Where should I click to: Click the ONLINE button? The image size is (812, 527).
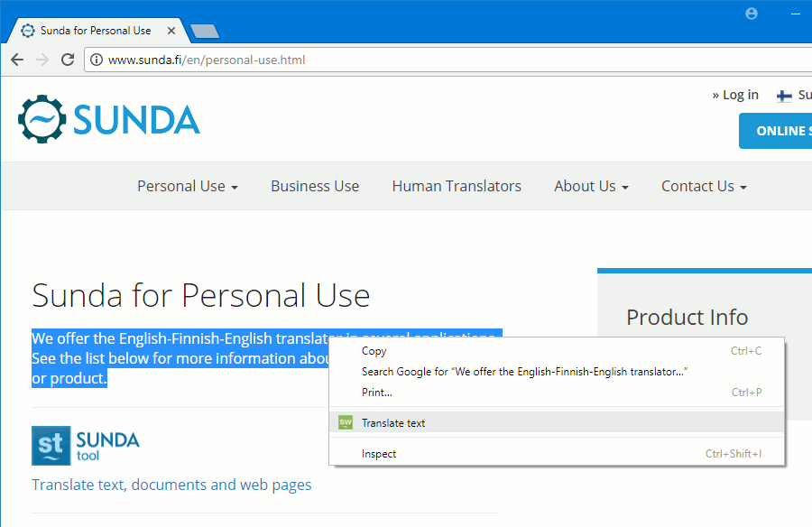point(775,131)
